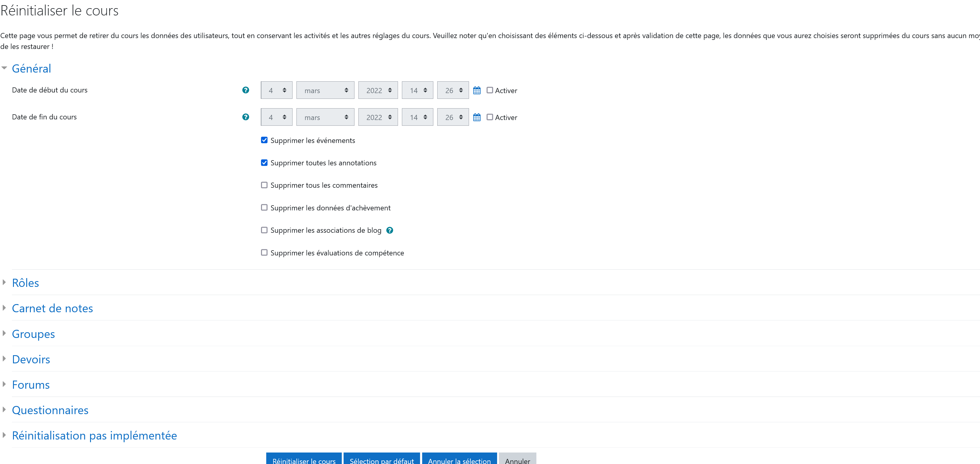
Task: Open the end date year dropdown
Action: pos(378,117)
